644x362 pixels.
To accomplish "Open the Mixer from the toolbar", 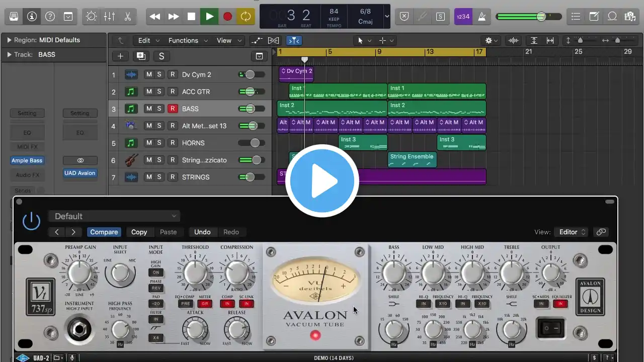I will (109, 17).
